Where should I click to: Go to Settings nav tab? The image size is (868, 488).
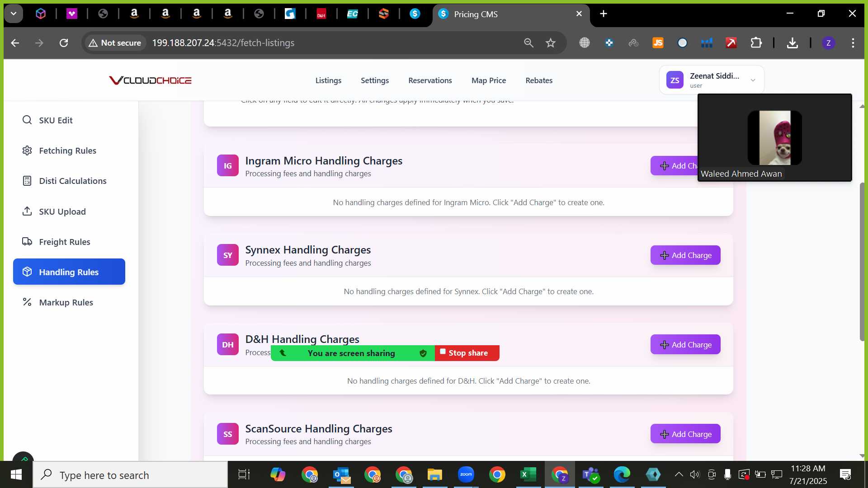click(374, 80)
